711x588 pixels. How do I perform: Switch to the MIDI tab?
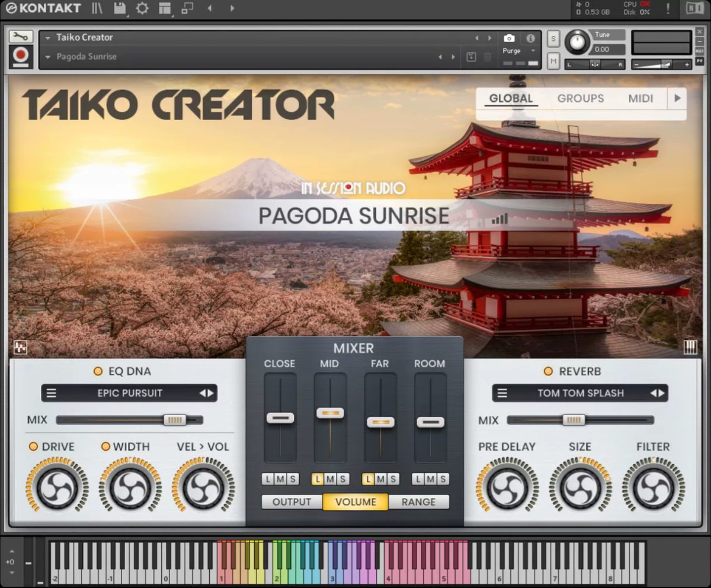[x=640, y=98]
